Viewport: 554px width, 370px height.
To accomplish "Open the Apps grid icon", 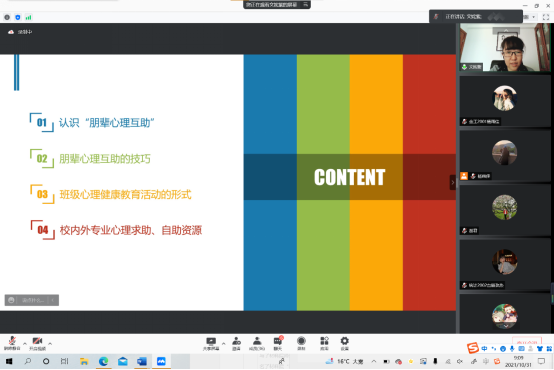I will tap(324, 343).
